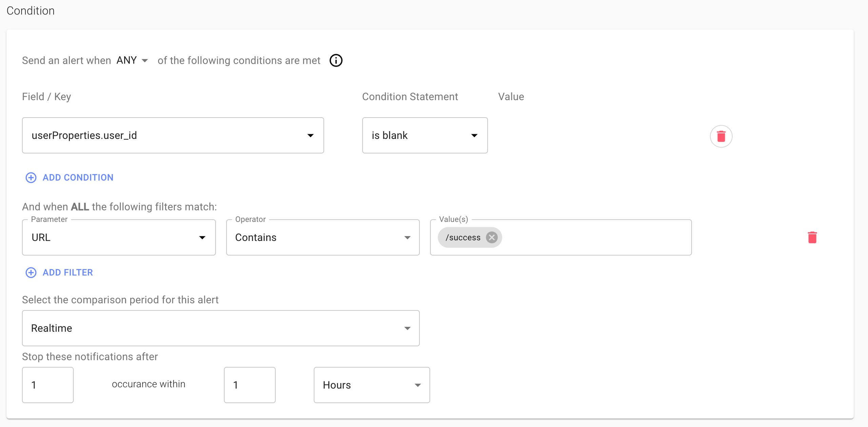Click the ADD CONDITION link
The image size is (868, 427).
(x=78, y=177)
